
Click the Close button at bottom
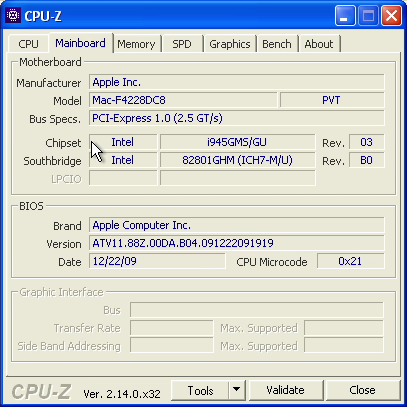coord(362,390)
